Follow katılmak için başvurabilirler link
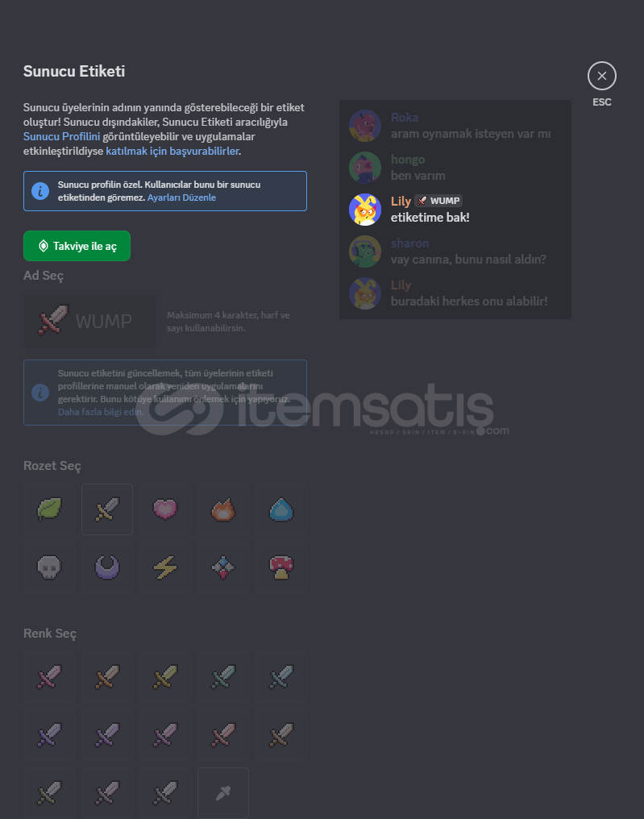 click(172, 151)
